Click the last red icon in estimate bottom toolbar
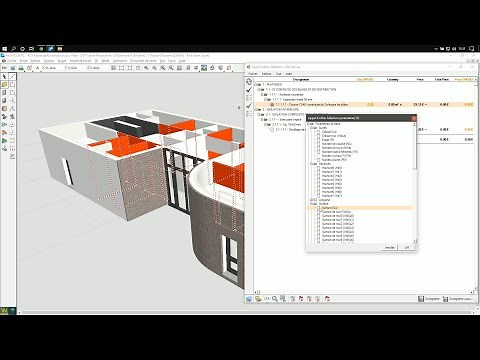Image resolution: width=480 pixels, height=360 pixels. (x=327, y=299)
